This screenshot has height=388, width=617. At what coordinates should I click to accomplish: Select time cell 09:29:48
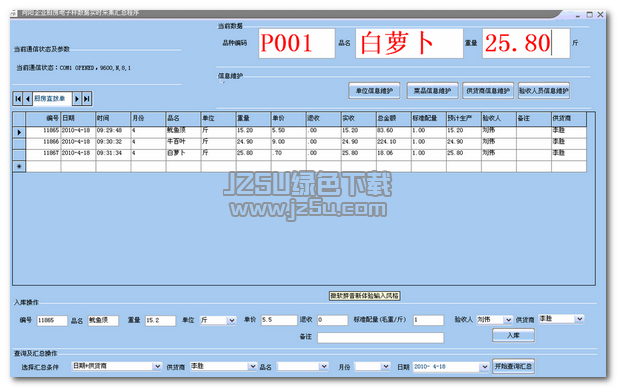[x=113, y=132]
